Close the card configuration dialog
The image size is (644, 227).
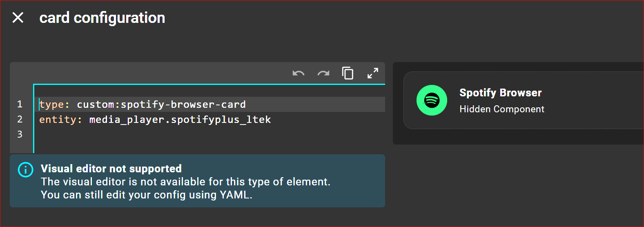[x=18, y=18]
